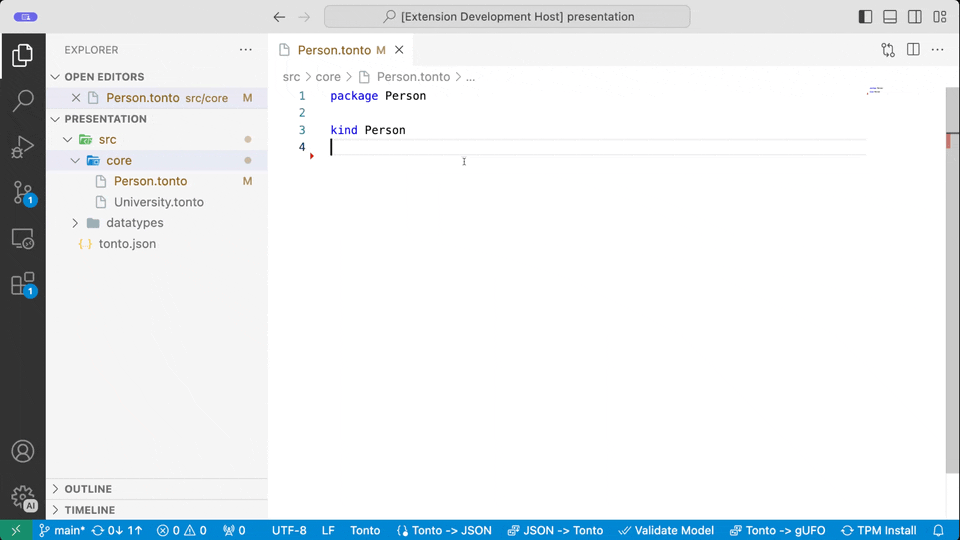Go back with navigation arrow

[279, 17]
